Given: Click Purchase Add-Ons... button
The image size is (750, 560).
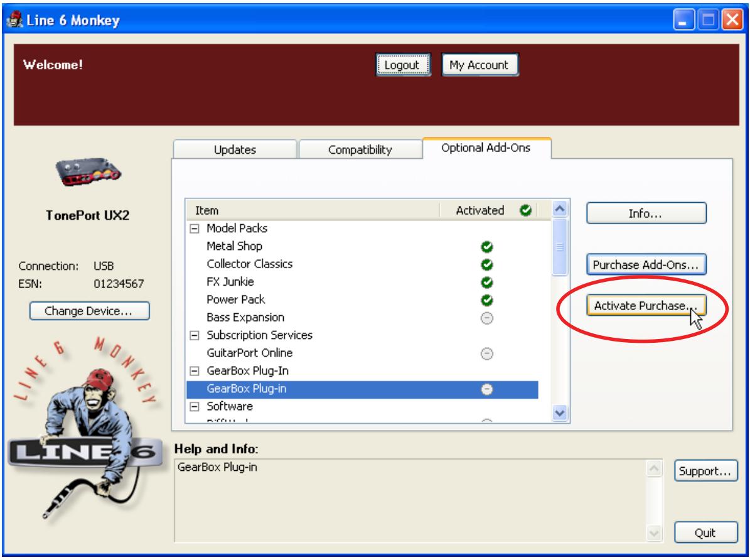Looking at the screenshot, I should (x=646, y=264).
